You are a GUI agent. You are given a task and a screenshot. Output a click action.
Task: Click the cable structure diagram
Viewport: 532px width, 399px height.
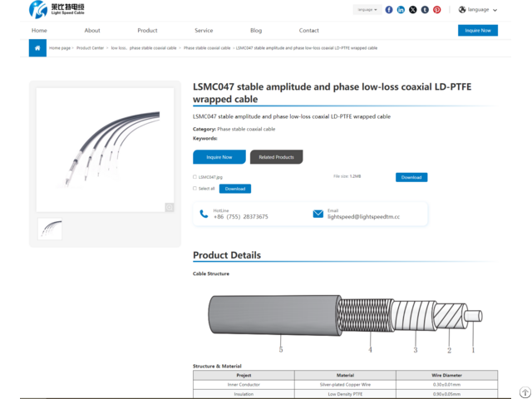tap(345, 323)
